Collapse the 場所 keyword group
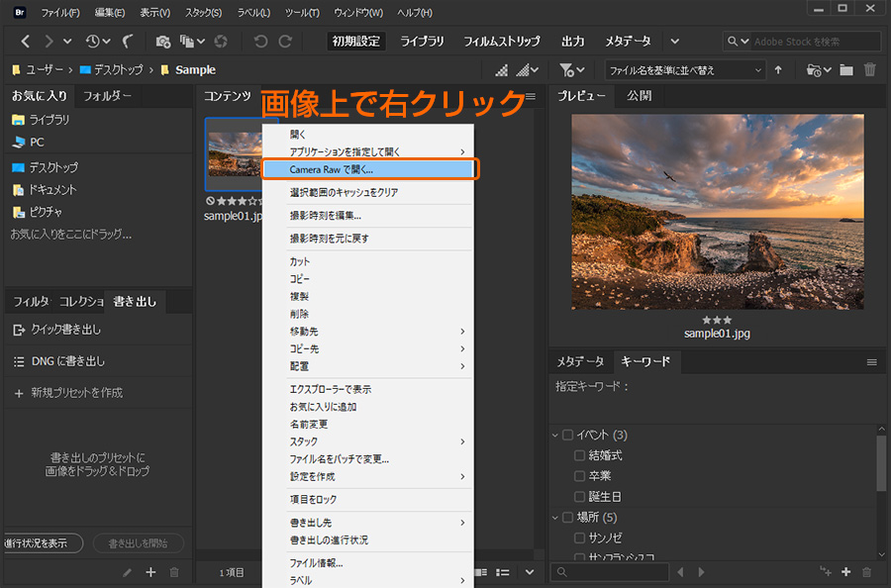 pos(555,518)
